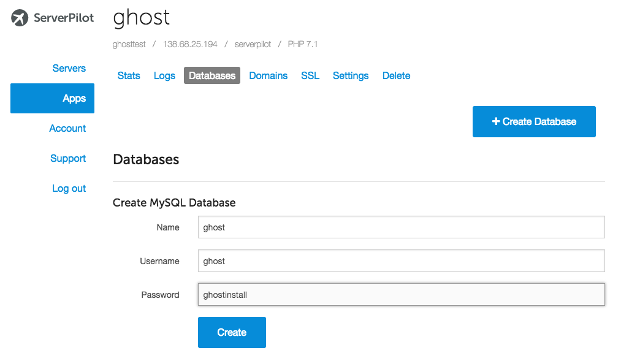The image size is (621, 364).
Task: Click the Delete tab
Action: click(x=396, y=75)
